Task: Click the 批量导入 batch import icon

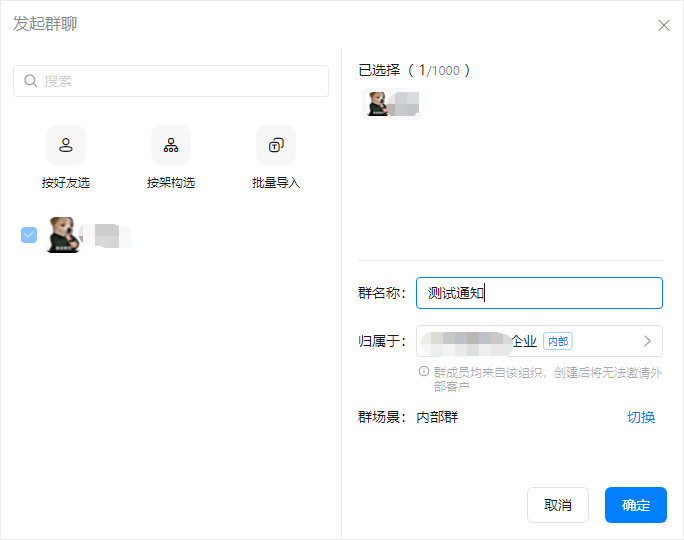Action: [x=276, y=145]
